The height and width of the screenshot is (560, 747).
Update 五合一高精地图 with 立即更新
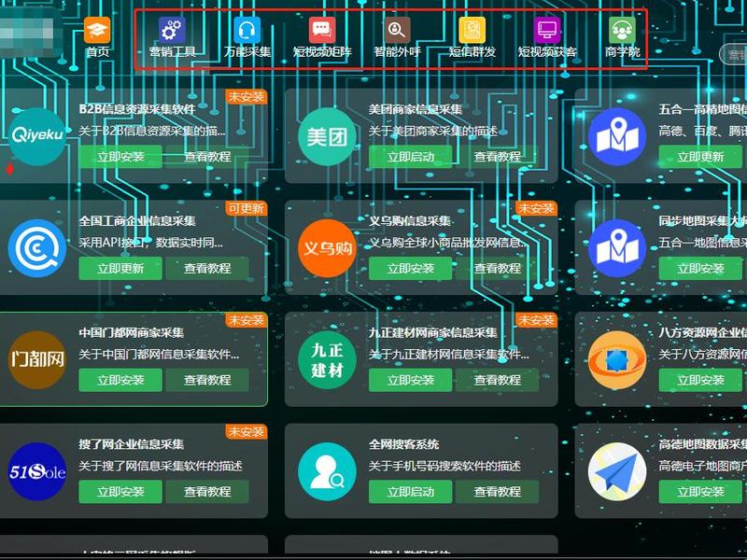[701, 157]
